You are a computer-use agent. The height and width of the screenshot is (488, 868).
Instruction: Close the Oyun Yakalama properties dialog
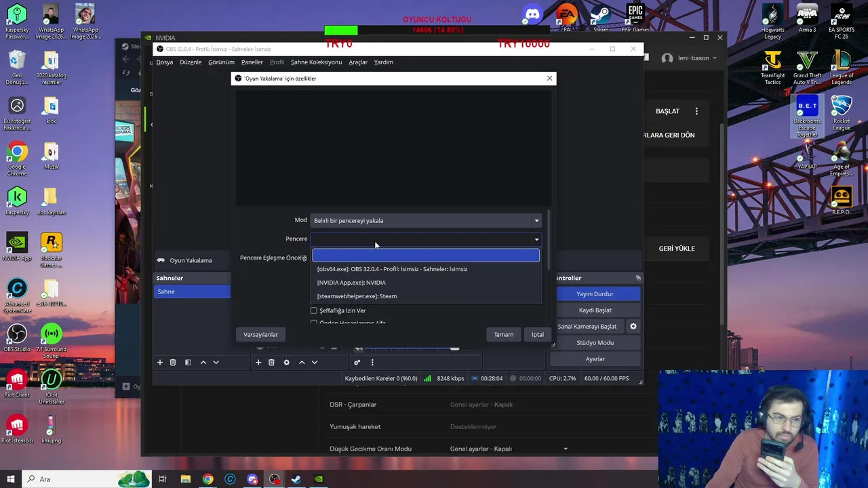[549, 79]
